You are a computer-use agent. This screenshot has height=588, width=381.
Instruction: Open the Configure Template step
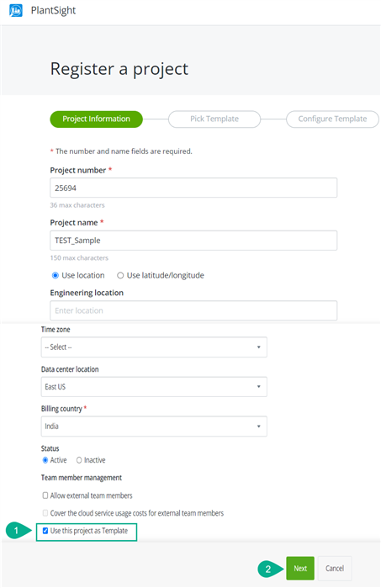click(x=332, y=119)
